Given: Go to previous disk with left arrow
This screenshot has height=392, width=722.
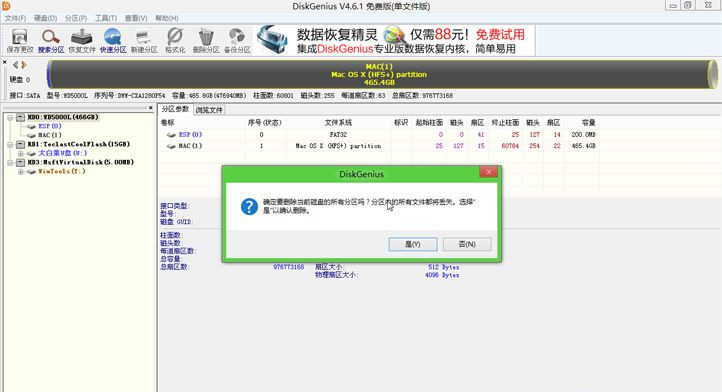Looking at the screenshot, I should 16,65.
